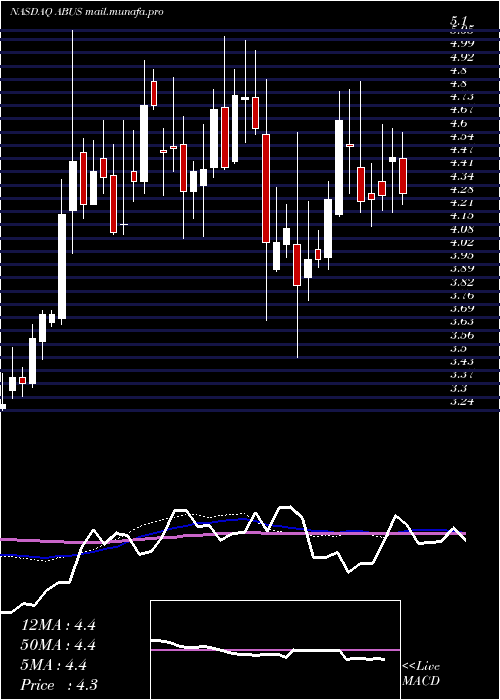
Task: Open the MACD inset chart
Action: (275, 650)
